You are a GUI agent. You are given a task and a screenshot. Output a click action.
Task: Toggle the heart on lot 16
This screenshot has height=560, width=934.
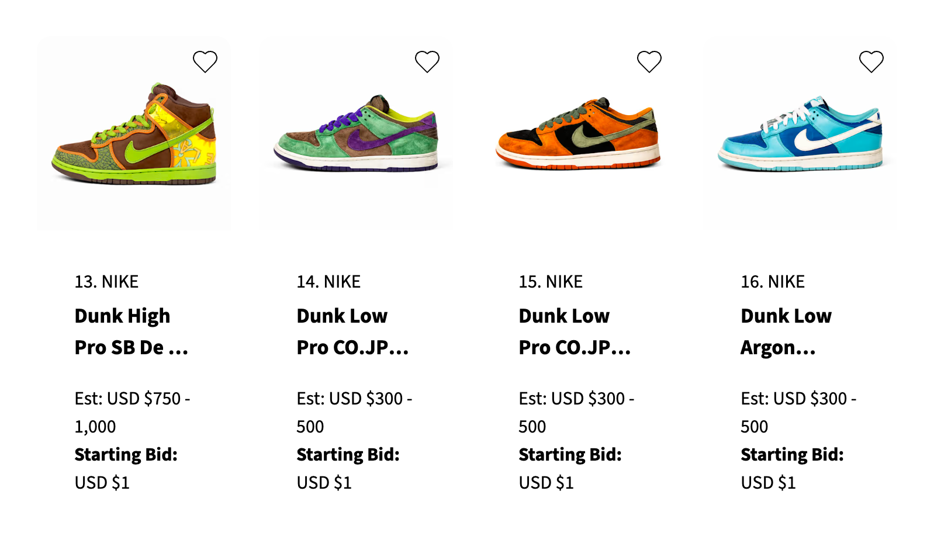(x=871, y=61)
